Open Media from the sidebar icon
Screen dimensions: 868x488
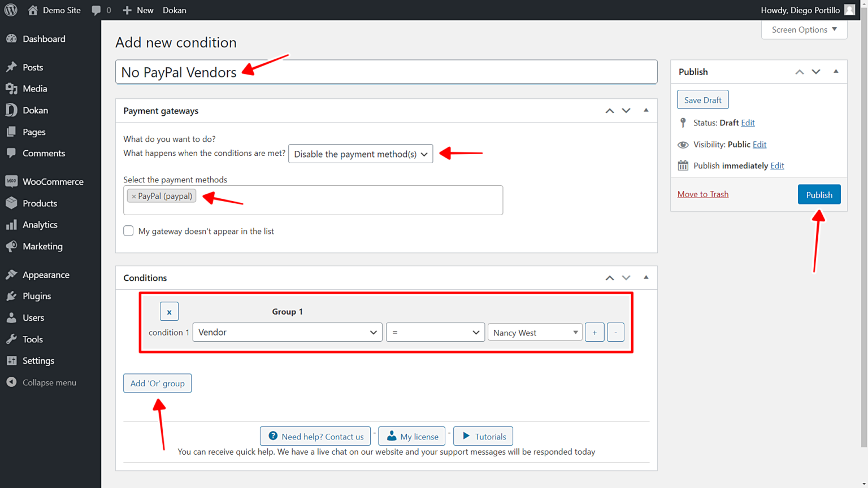(x=11, y=88)
